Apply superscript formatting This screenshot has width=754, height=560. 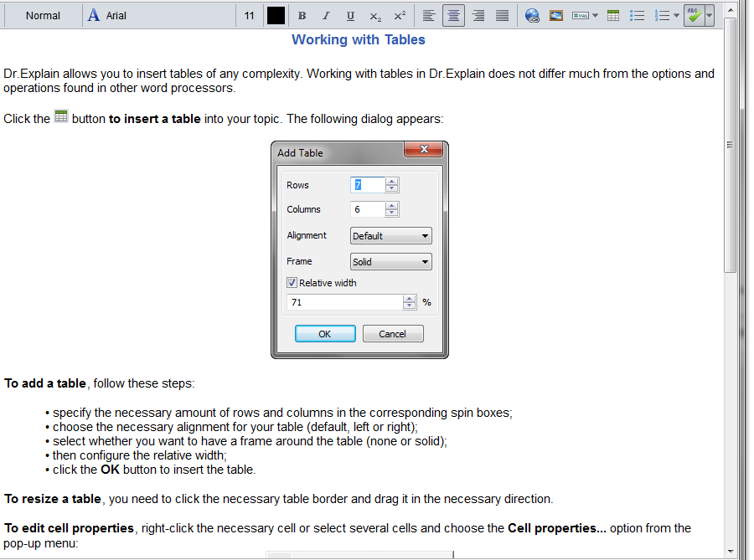pos(400,16)
